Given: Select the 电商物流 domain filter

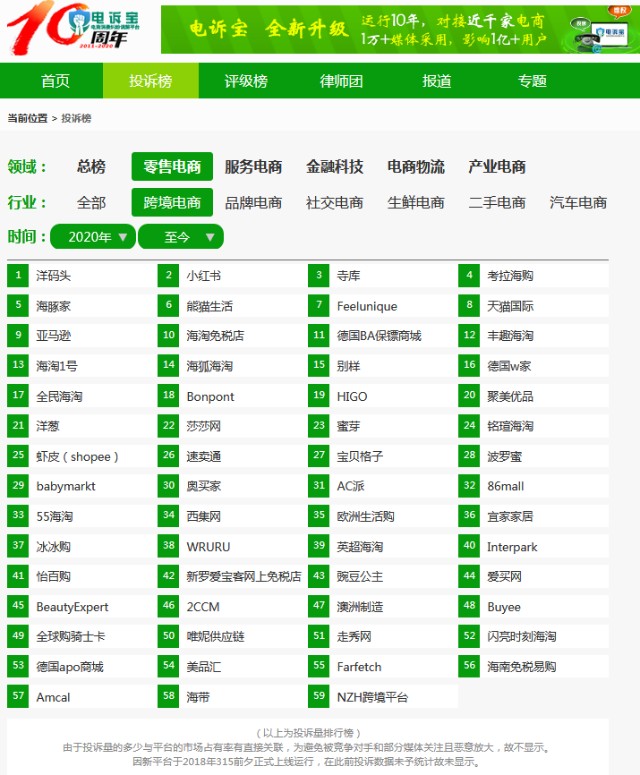Looking at the screenshot, I should click(x=416, y=167).
